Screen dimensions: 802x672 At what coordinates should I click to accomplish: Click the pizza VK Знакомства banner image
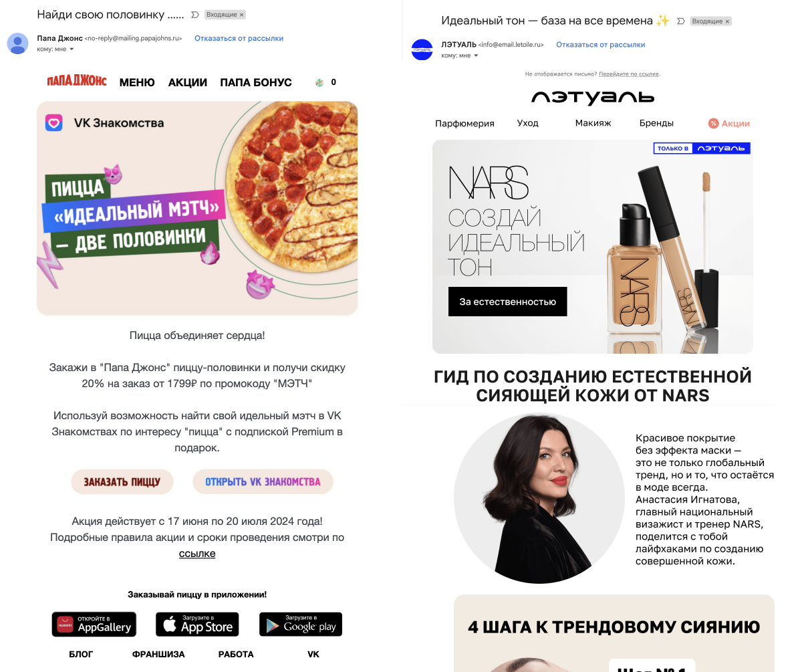[x=197, y=208]
